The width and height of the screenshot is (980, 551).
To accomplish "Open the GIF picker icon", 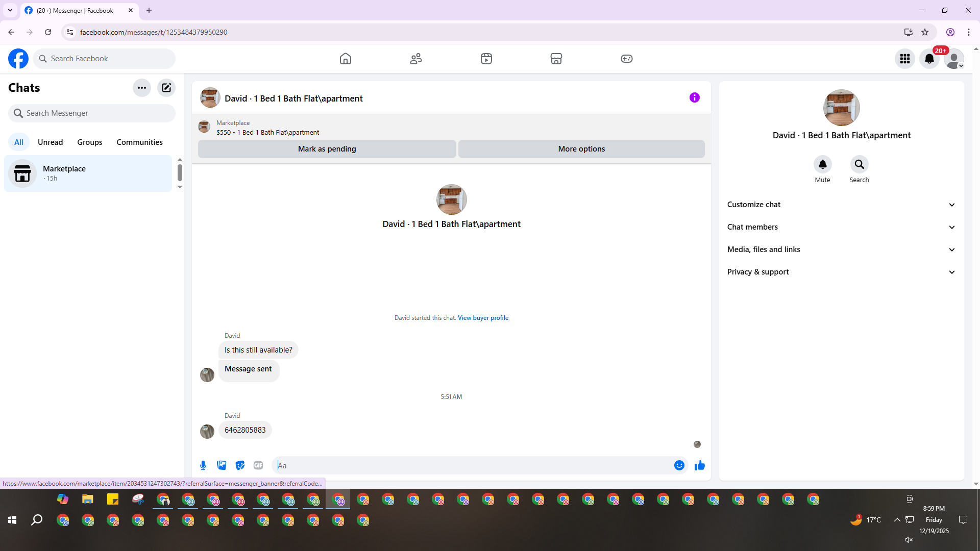I will pyautogui.click(x=258, y=465).
